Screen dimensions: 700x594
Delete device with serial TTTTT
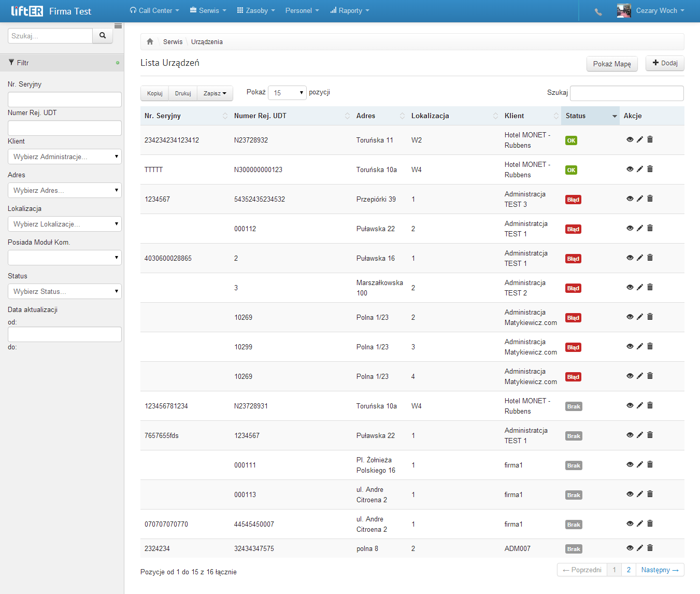pos(650,169)
